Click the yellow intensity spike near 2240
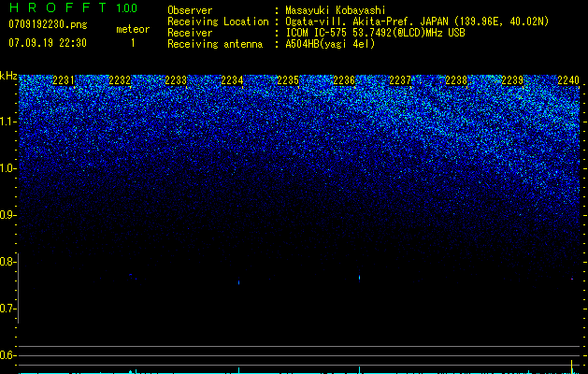 [x=571, y=367]
